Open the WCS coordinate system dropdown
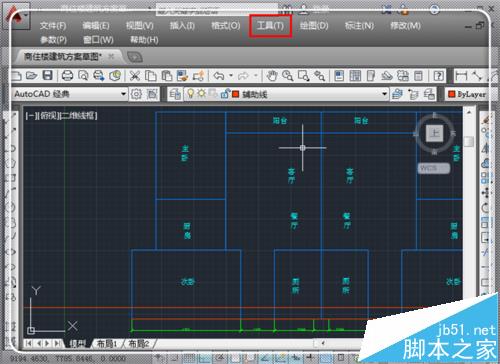Screen dimensions: 500x364 (434, 168)
